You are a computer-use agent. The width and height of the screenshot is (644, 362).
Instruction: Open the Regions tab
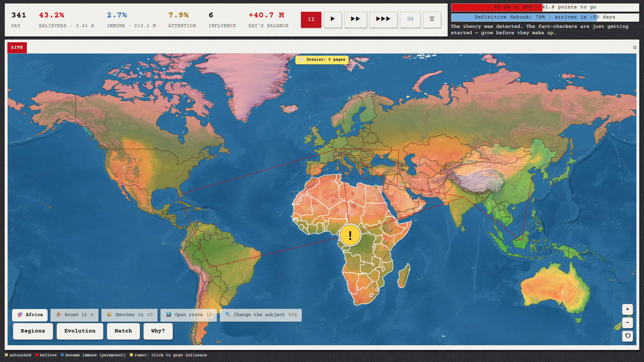tap(33, 331)
